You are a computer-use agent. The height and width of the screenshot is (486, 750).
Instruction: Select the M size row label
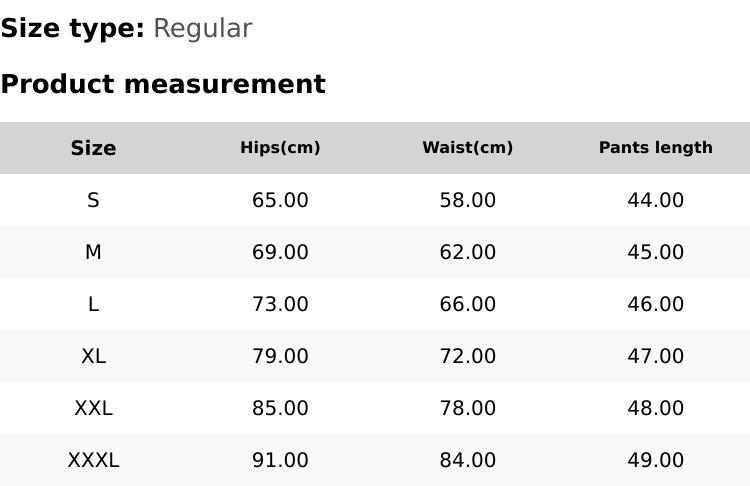click(93, 252)
